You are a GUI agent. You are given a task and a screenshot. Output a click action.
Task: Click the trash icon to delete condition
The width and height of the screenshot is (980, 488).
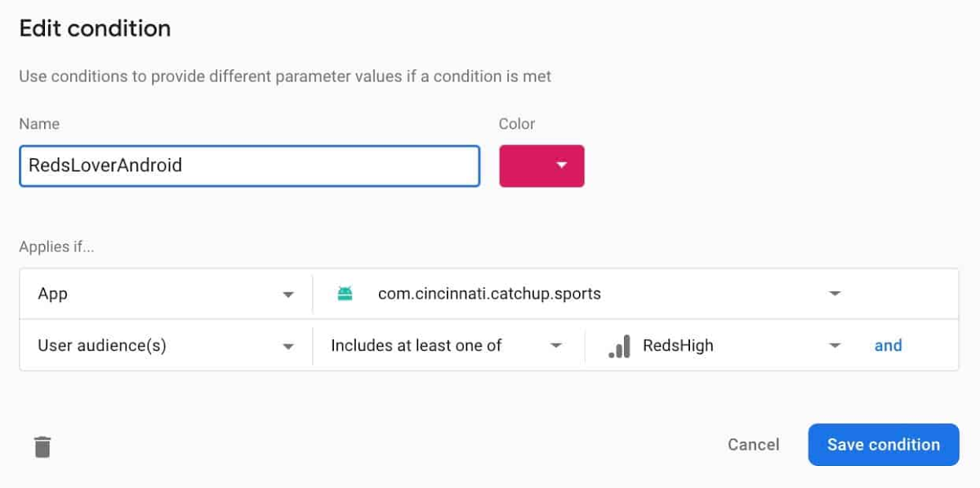42,446
